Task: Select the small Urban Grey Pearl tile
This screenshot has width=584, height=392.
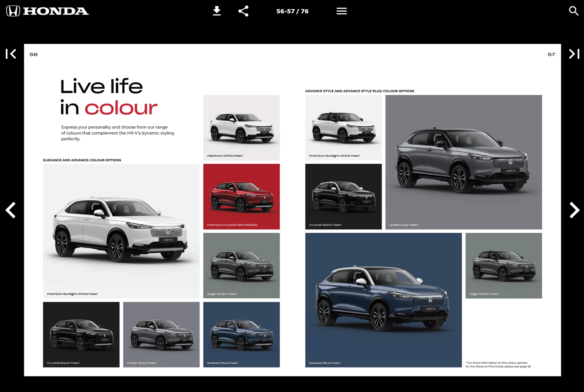Action: point(161,334)
